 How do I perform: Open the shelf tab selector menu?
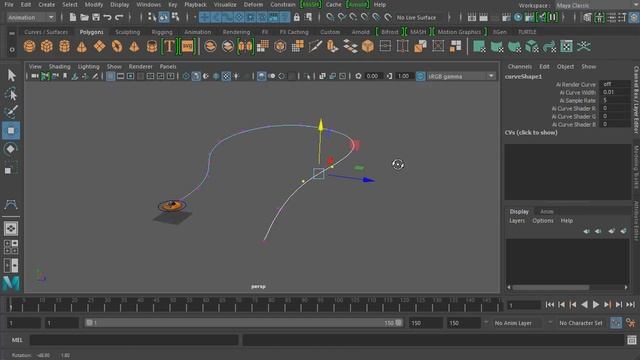[12, 33]
